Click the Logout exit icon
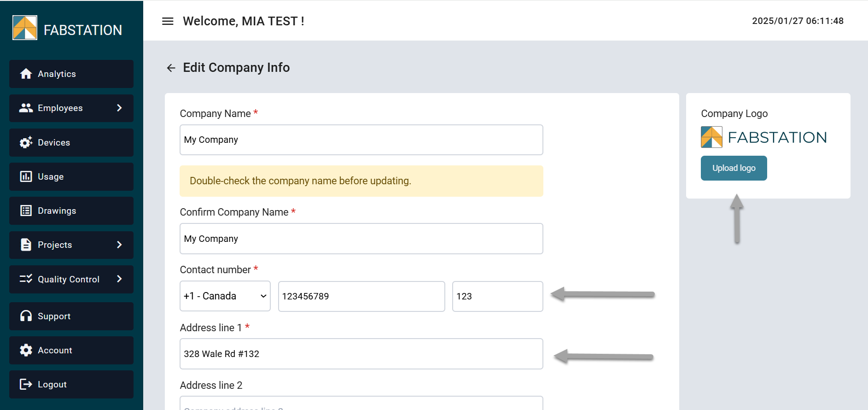The width and height of the screenshot is (868, 410). point(26,384)
